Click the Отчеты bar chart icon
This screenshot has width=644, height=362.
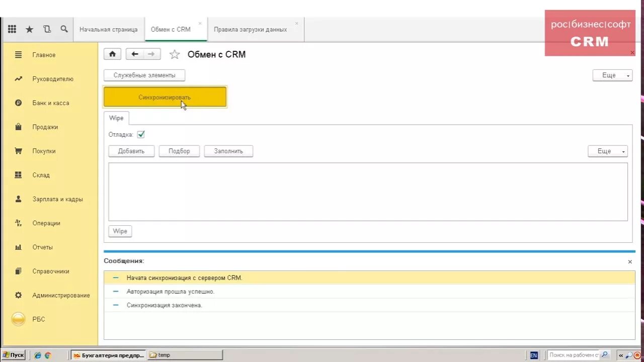pyautogui.click(x=19, y=247)
